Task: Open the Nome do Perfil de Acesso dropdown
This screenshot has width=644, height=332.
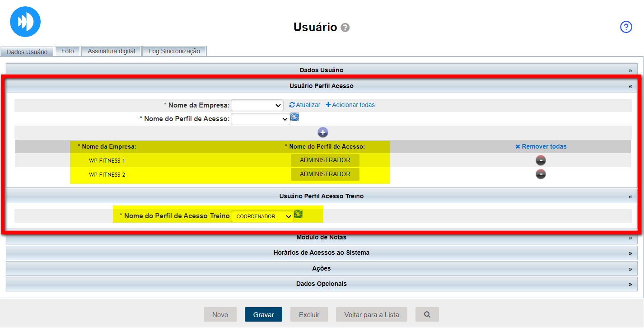Action: click(x=260, y=119)
